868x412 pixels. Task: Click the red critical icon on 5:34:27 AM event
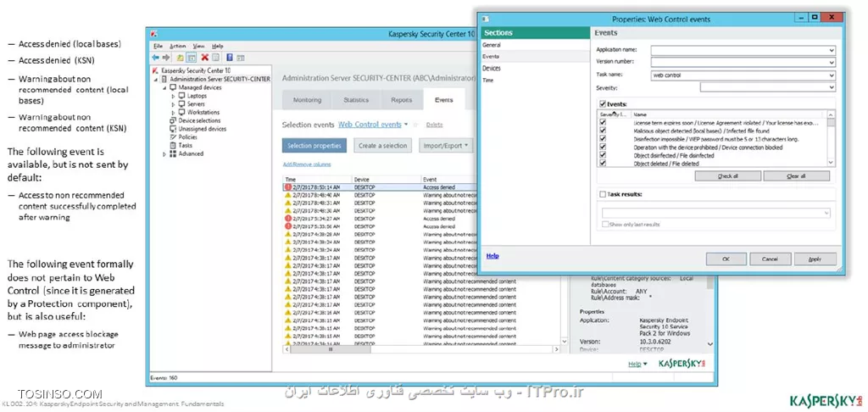coord(288,218)
